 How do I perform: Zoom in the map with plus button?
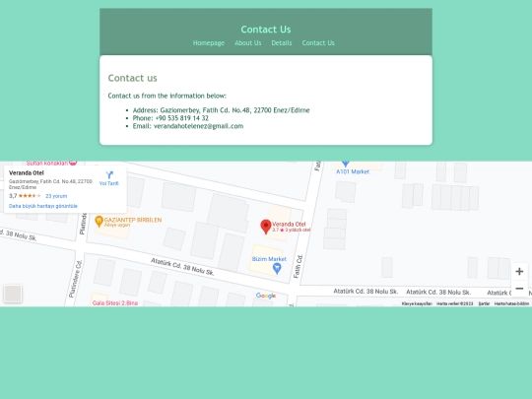[x=519, y=272]
